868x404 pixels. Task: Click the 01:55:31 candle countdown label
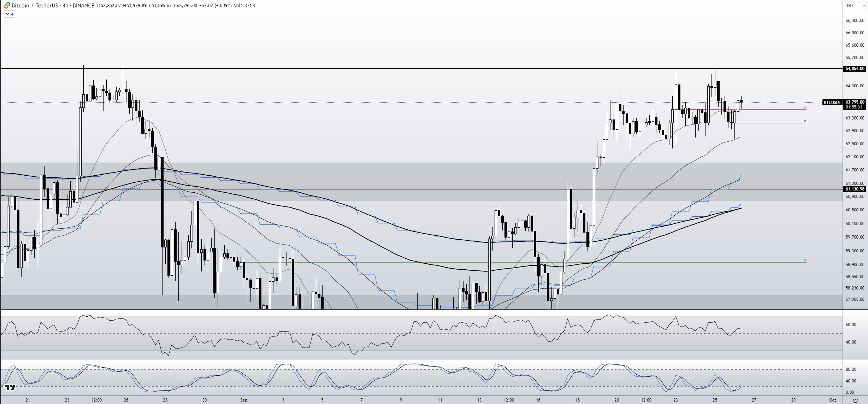coord(855,107)
